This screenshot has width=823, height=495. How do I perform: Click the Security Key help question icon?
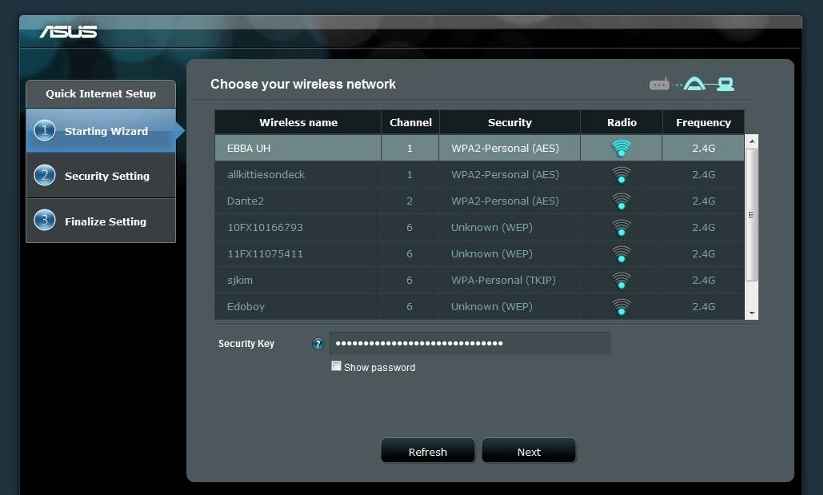click(318, 344)
